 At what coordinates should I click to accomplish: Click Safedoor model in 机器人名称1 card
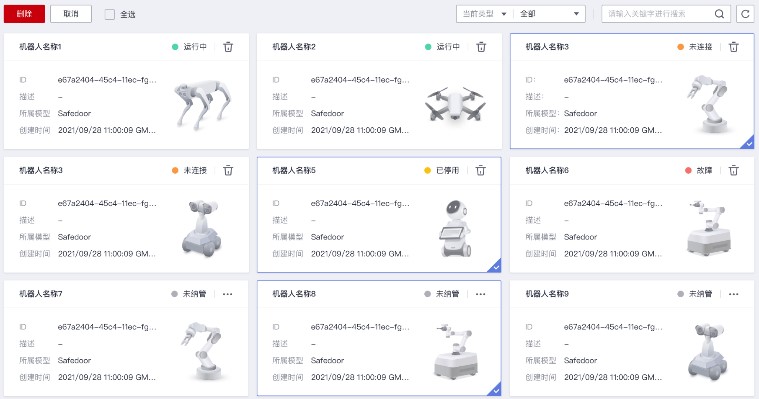click(x=74, y=113)
